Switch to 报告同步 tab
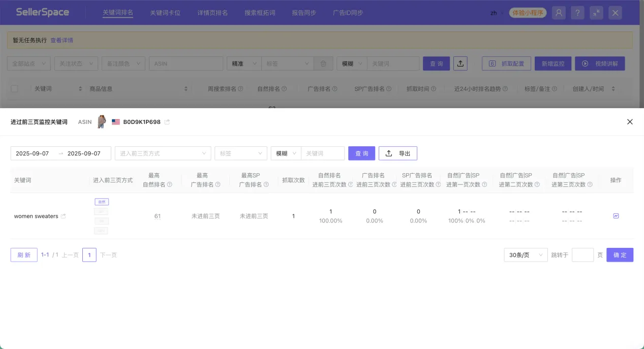 click(304, 13)
